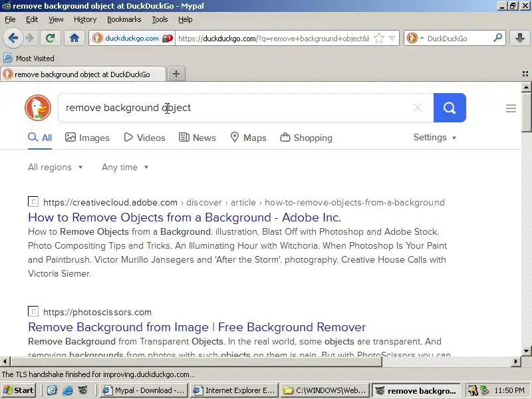Click the horizontal scrollbar left arrow
Screen dimensions: 532x399
5,362
